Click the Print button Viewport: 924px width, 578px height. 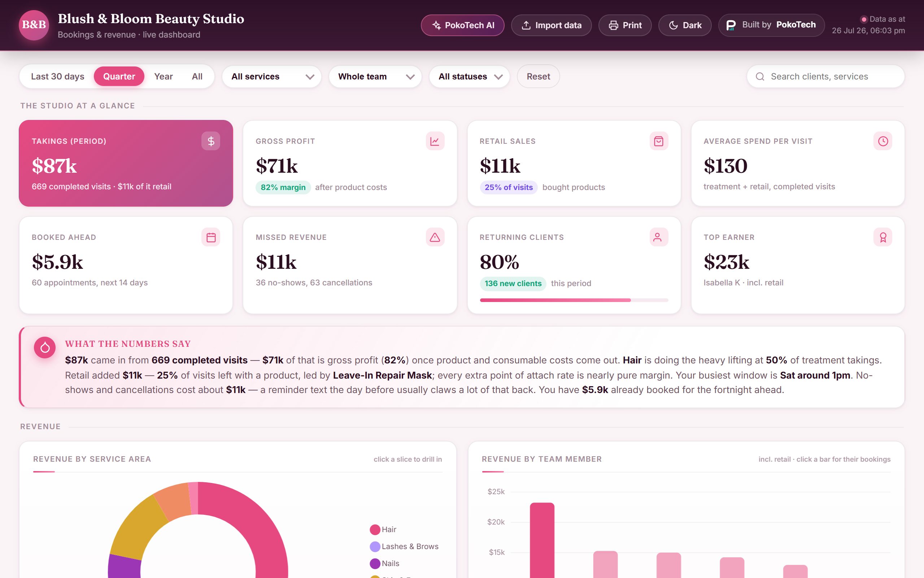click(x=625, y=25)
